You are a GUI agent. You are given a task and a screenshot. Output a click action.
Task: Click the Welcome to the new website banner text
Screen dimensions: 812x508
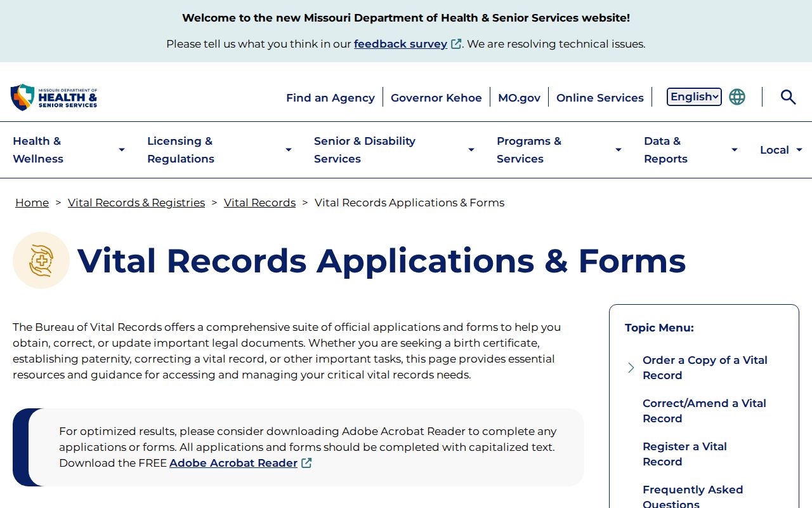pyautogui.click(x=406, y=18)
